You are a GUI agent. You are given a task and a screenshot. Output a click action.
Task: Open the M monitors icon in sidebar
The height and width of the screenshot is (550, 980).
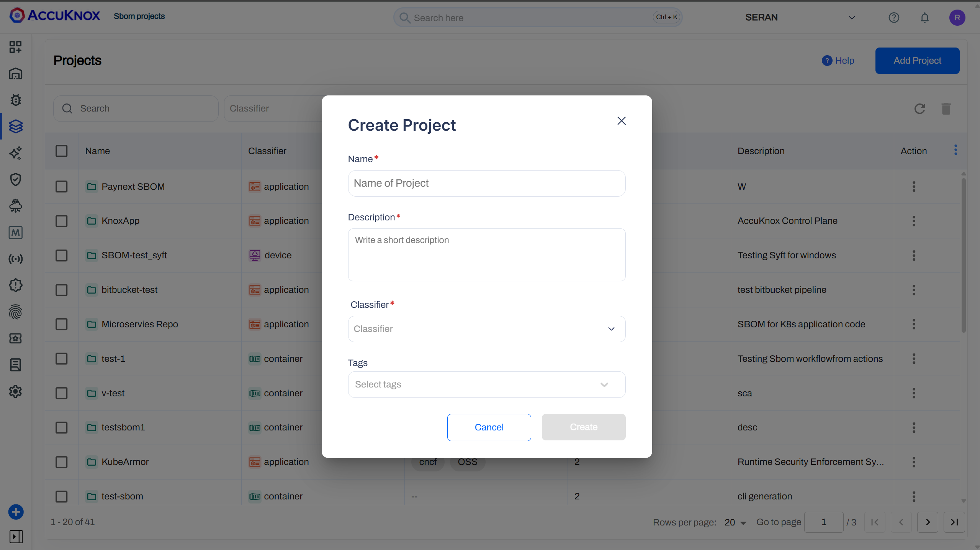click(x=15, y=232)
